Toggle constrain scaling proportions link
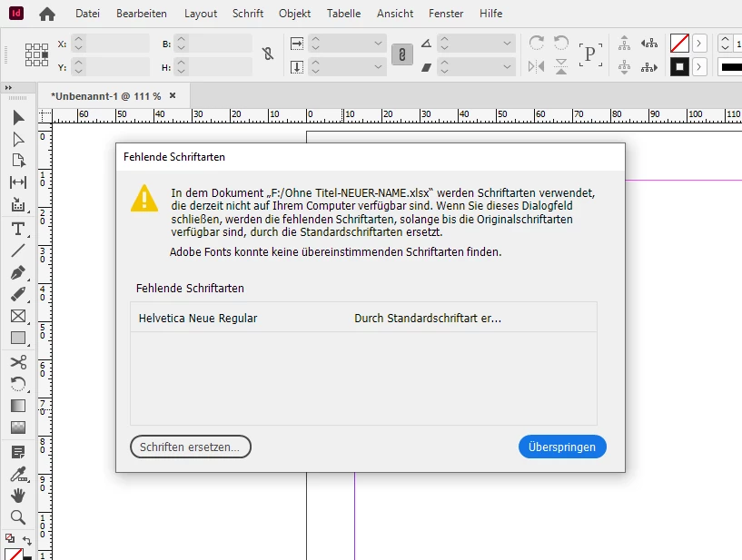 (402, 54)
